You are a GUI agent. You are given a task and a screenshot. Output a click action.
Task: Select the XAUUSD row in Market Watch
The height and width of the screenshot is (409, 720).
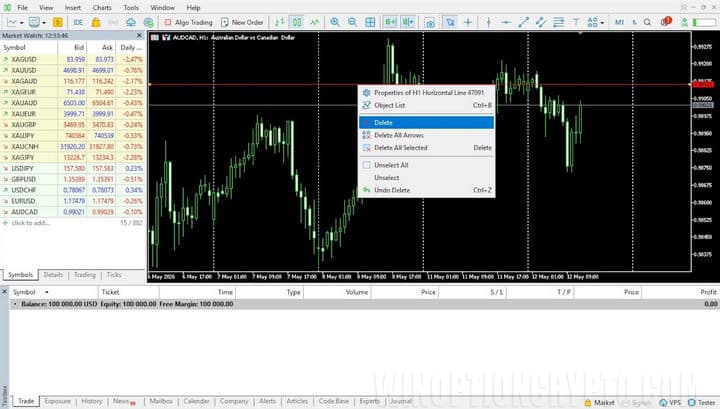click(73, 70)
